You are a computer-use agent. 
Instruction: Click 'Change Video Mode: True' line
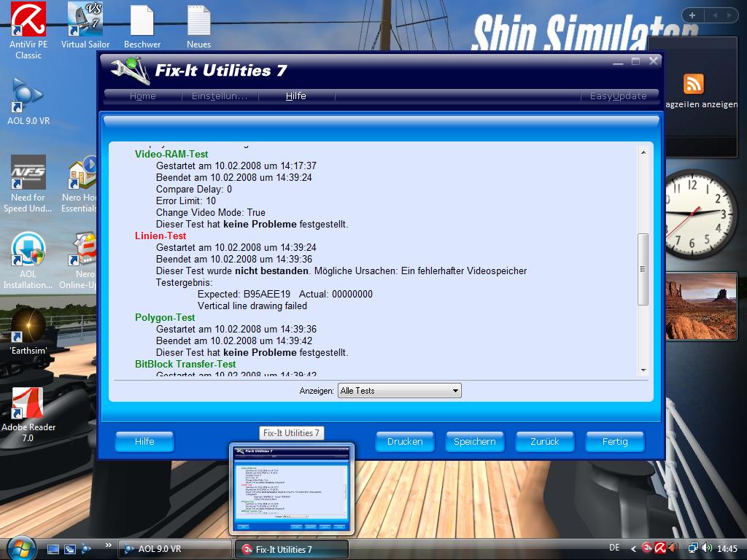click(x=211, y=212)
